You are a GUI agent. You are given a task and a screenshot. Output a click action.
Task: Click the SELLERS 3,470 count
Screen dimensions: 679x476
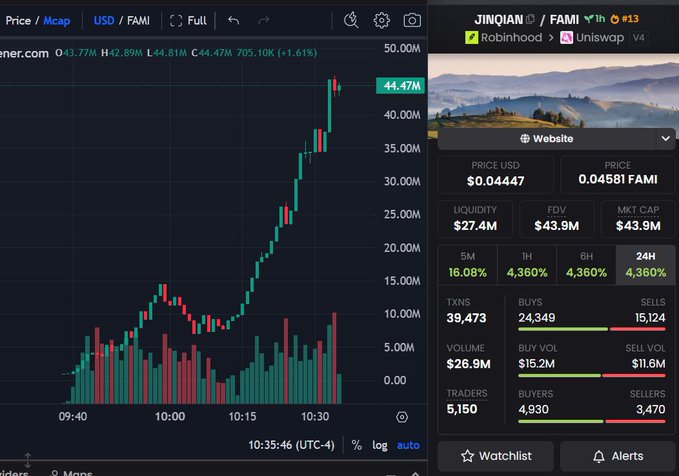[x=650, y=409]
